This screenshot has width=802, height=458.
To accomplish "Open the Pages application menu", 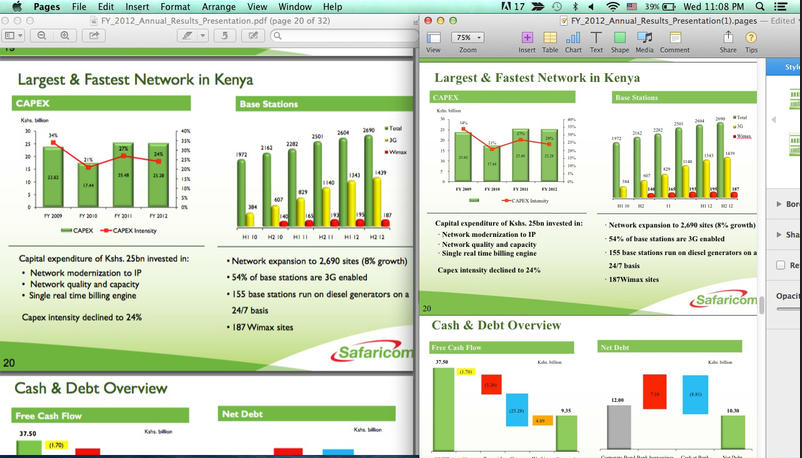I will point(47,7).
